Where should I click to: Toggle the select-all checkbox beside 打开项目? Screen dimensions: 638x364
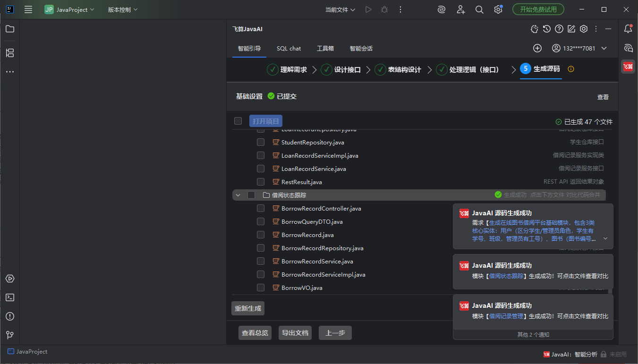[x=238, y=121]
